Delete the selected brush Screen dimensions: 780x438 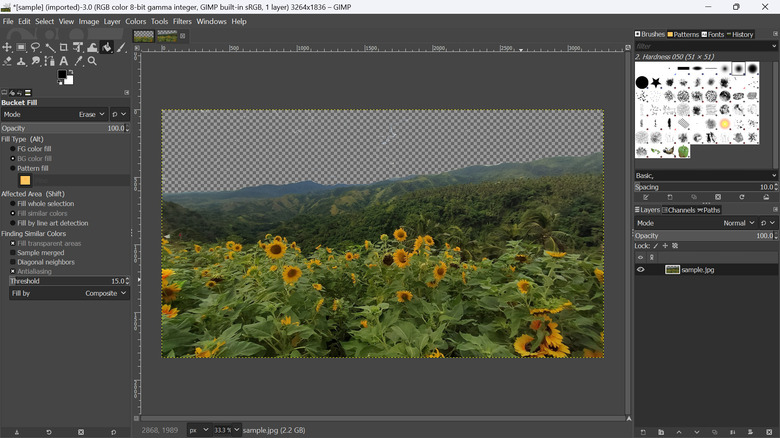coord(718,197)
